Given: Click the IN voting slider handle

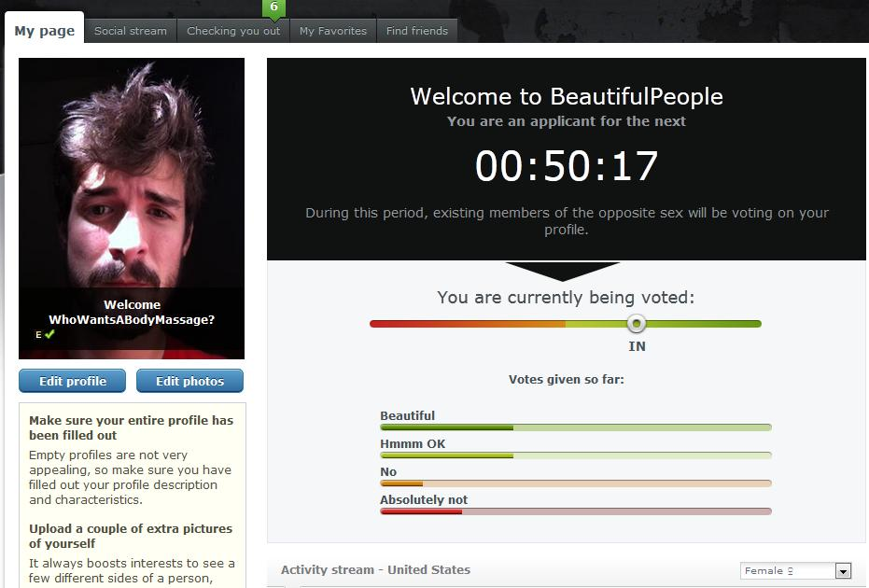Looking at the screenshot, I should pos(637,323).
